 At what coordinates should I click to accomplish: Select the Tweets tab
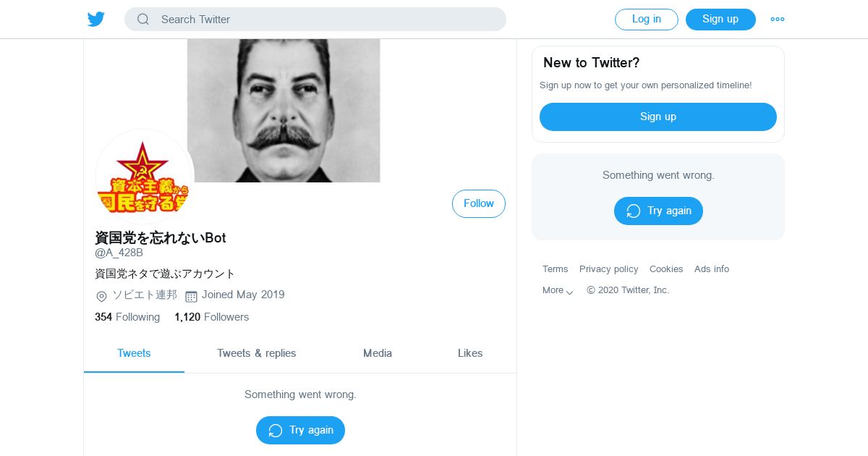tap(134, 353)
